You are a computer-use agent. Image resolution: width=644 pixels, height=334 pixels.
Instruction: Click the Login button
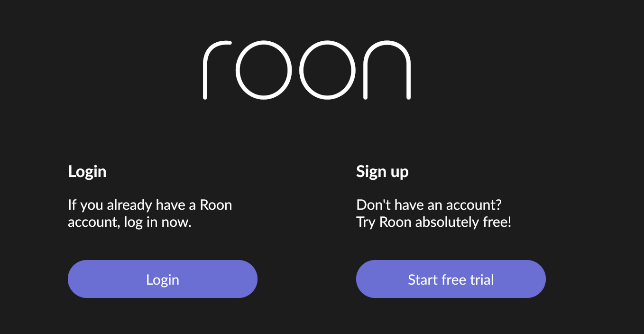tap(162, 279)
